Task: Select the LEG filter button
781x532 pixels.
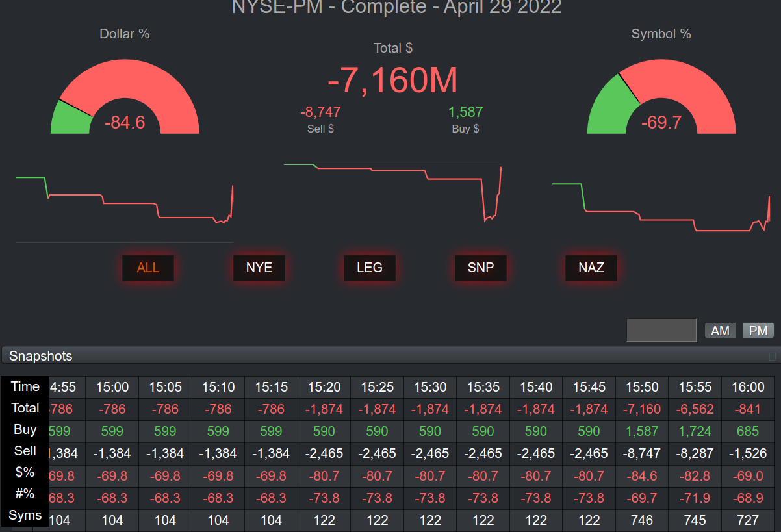Action: click(370, 267)
